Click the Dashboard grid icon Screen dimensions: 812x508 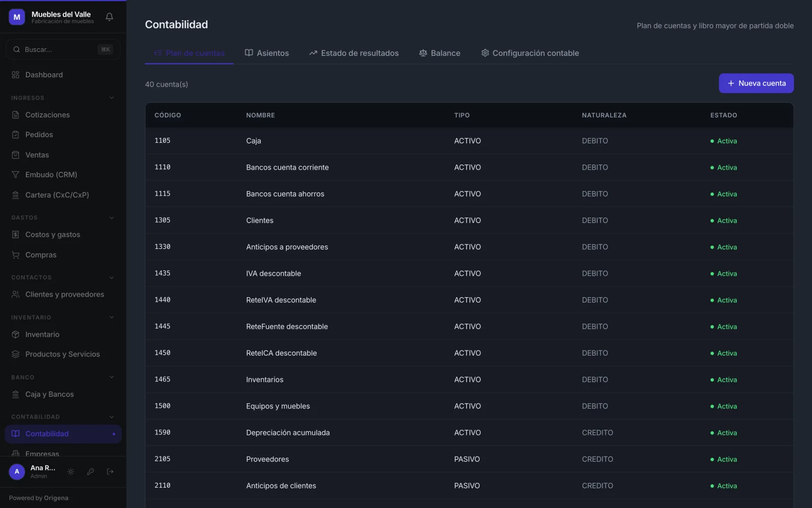[x=15, y=75]
